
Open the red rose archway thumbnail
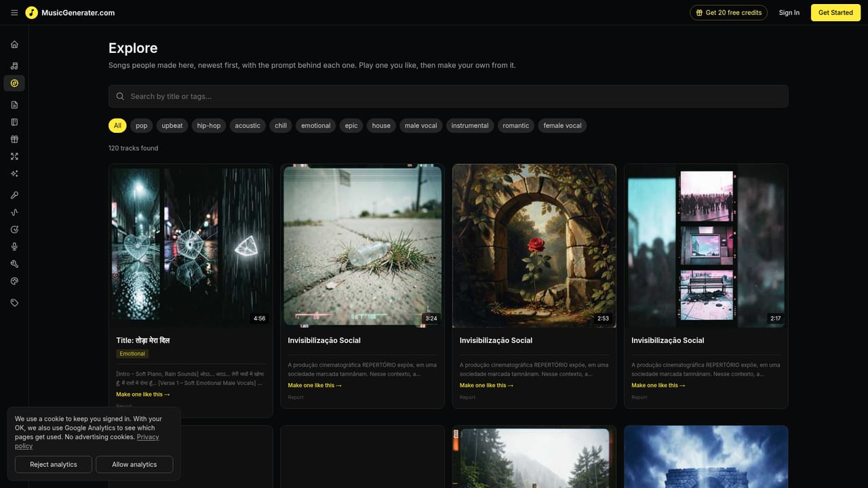pos(534,245)
